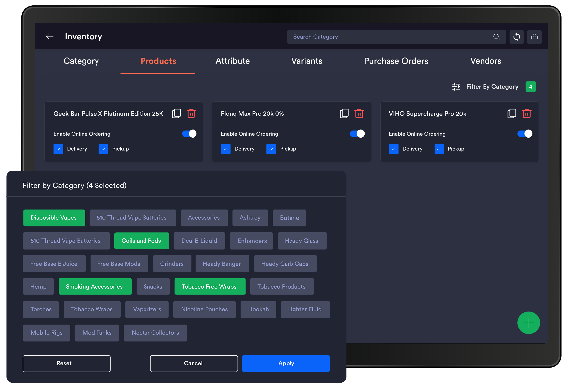Click the back arrow beside Inventory
The image size is (583, 392).
[49, 37]
